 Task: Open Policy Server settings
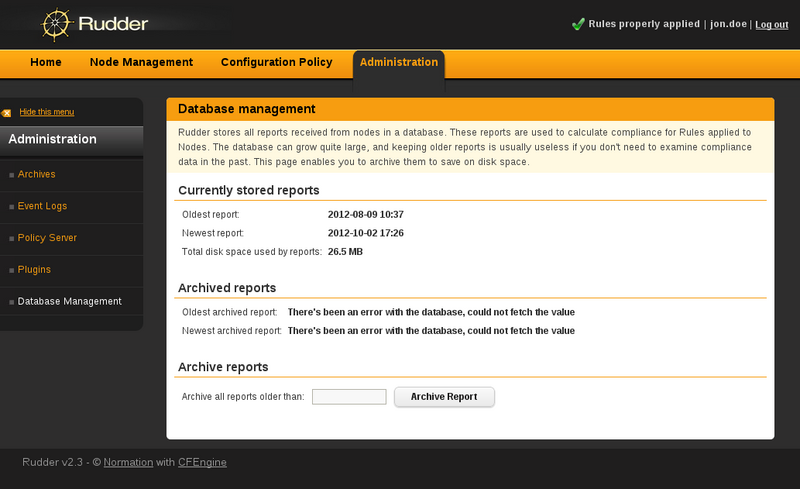(x=47, y=237)
